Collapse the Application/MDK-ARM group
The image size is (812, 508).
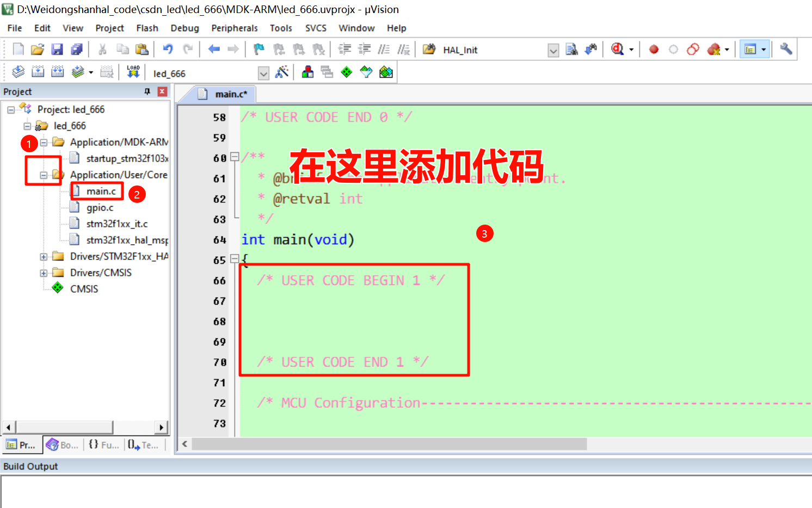point(44,143)
